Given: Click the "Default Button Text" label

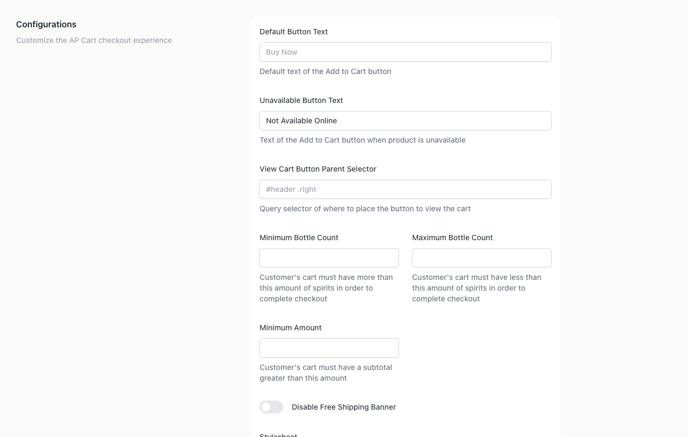Looking at the screenshot, I should click(293, 32).
